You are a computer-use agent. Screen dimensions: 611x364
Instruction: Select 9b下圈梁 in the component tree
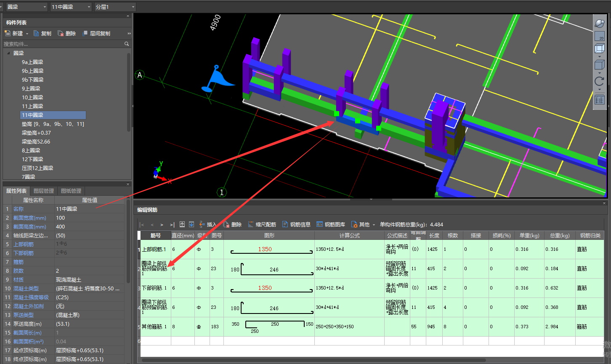pos(33,80)
